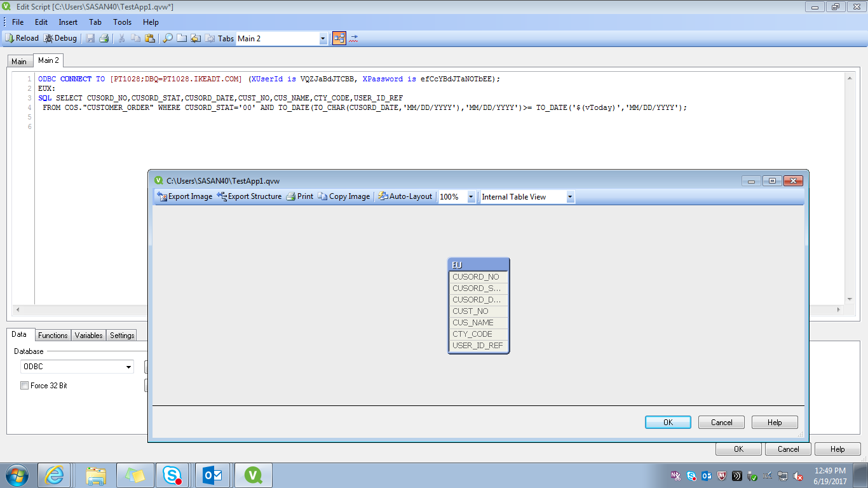Save the script with the floppy disk icon
868x488 pixels.
90,38
